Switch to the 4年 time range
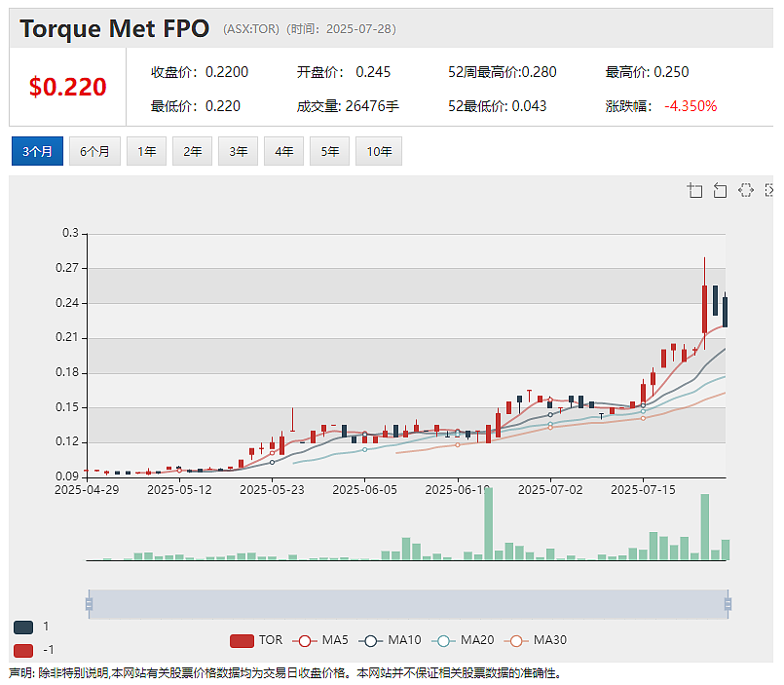The height and width of the screenshot is (685, 784). click(x=284, y=151)
